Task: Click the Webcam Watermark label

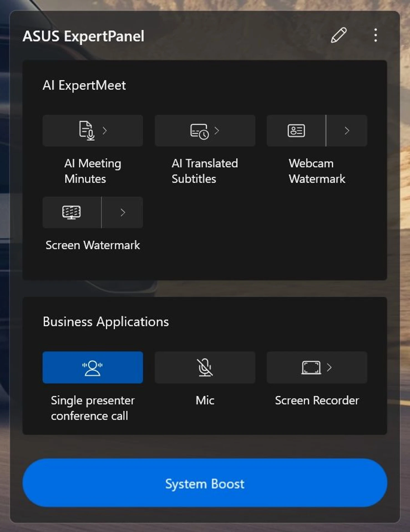Action: pyautogui.click(x=317, y=171)
